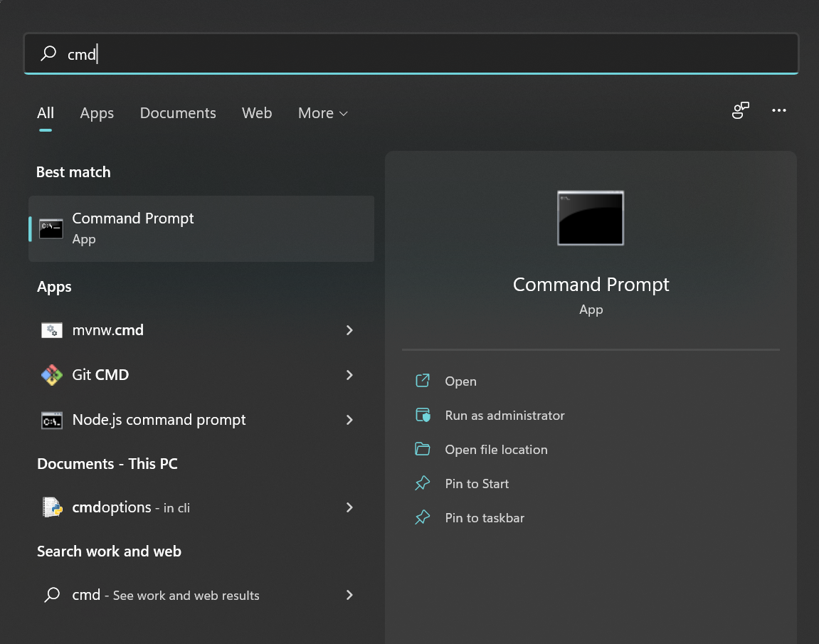The height and width of the screenshot is (644, 819).
Task: Click the mvnw.cmd file icon
Action: point(51,330)
